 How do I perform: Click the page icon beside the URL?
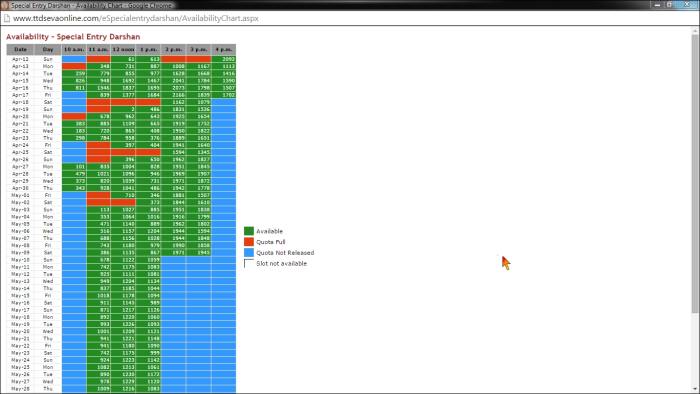point(6,18)
